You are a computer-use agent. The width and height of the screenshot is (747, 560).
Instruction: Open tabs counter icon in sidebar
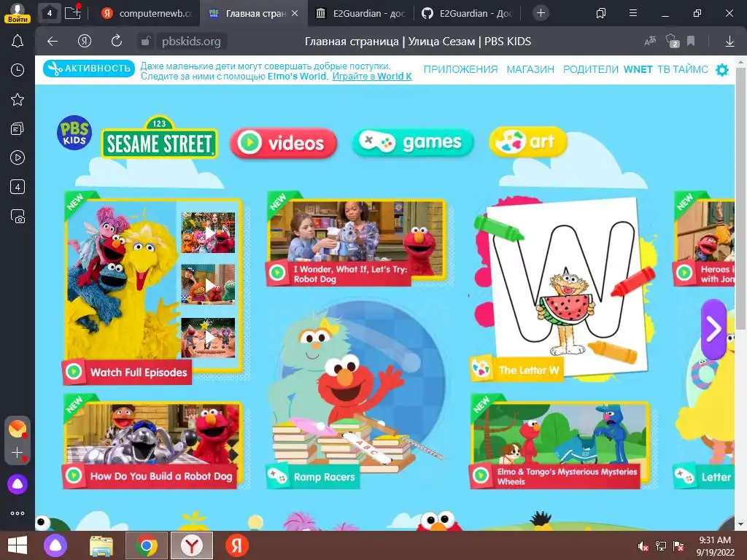coord(18,187)
